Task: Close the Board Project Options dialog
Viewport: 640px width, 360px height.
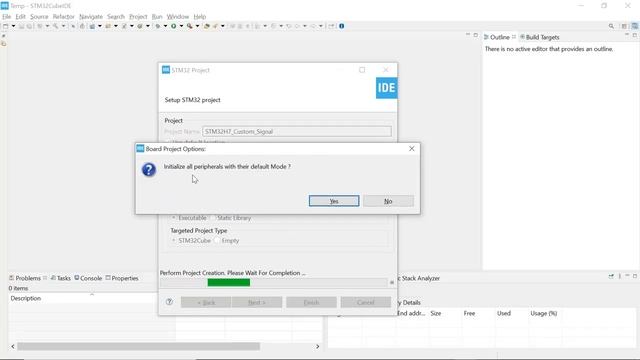Action: point(411,149)
